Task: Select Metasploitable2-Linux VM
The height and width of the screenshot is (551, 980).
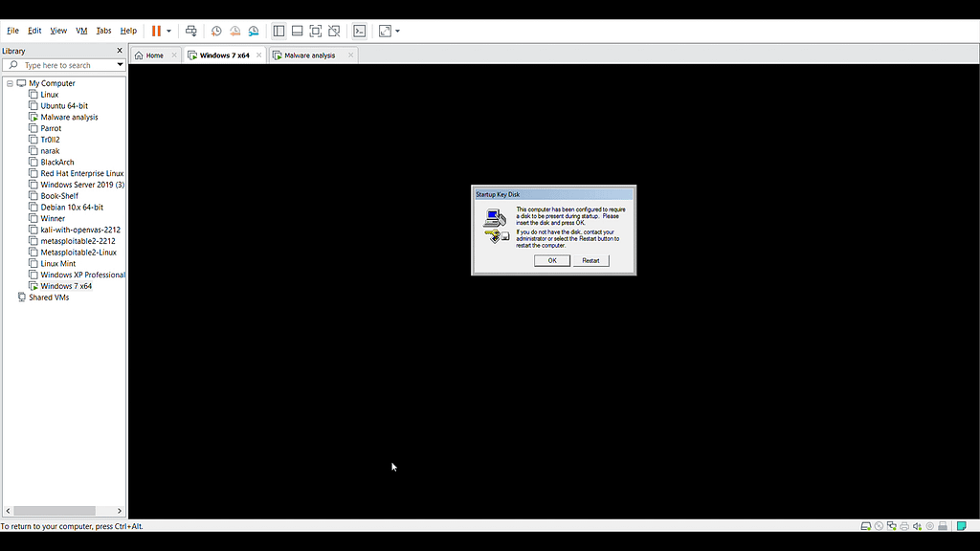Action: pyautogui.click(x=78, y=252)
